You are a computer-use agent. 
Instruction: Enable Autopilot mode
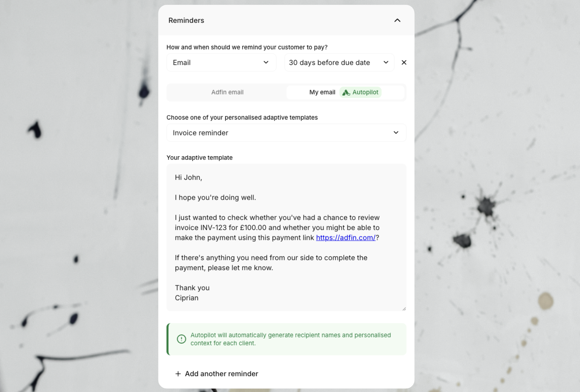[x=360, y=92]
